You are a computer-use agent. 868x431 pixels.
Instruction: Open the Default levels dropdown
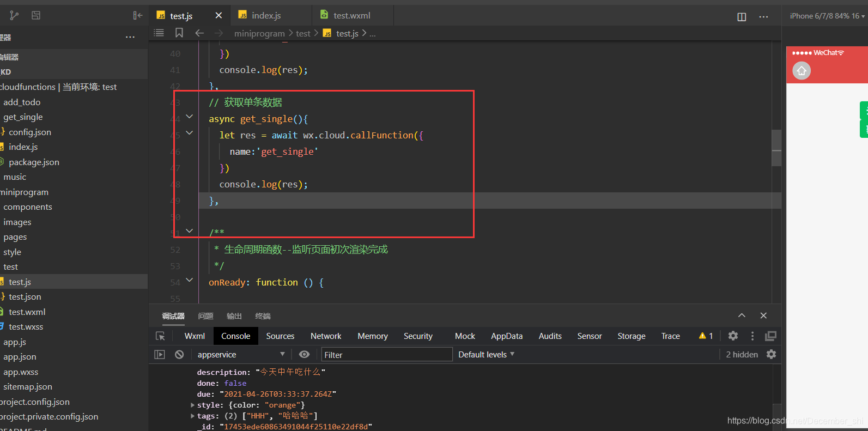(x=486, y=354)
